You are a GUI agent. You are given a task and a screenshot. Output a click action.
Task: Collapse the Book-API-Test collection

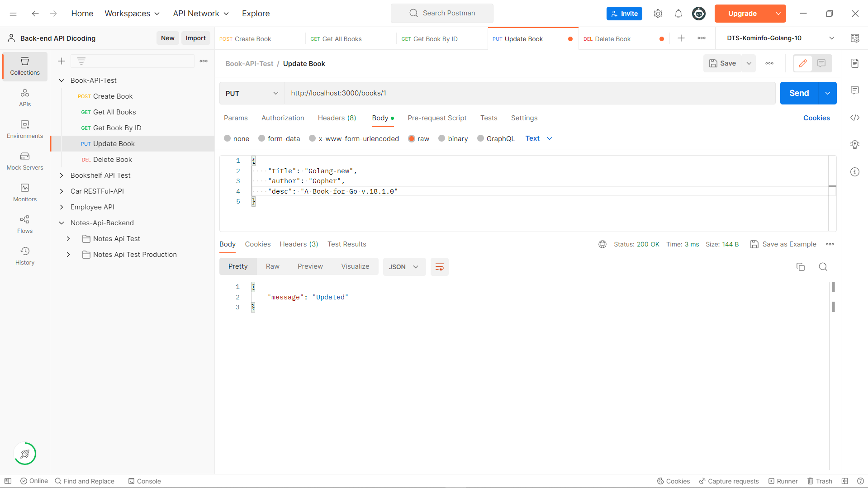(x=62, y=81)
